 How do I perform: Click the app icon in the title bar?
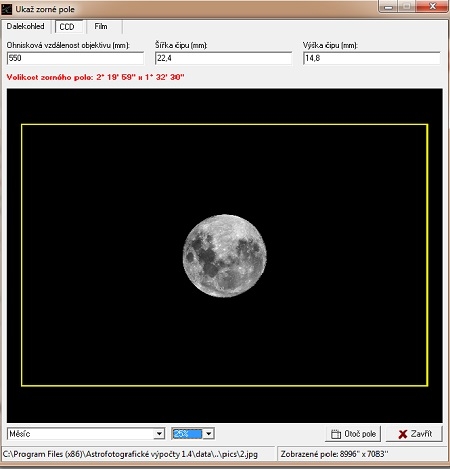coord(6,9)
